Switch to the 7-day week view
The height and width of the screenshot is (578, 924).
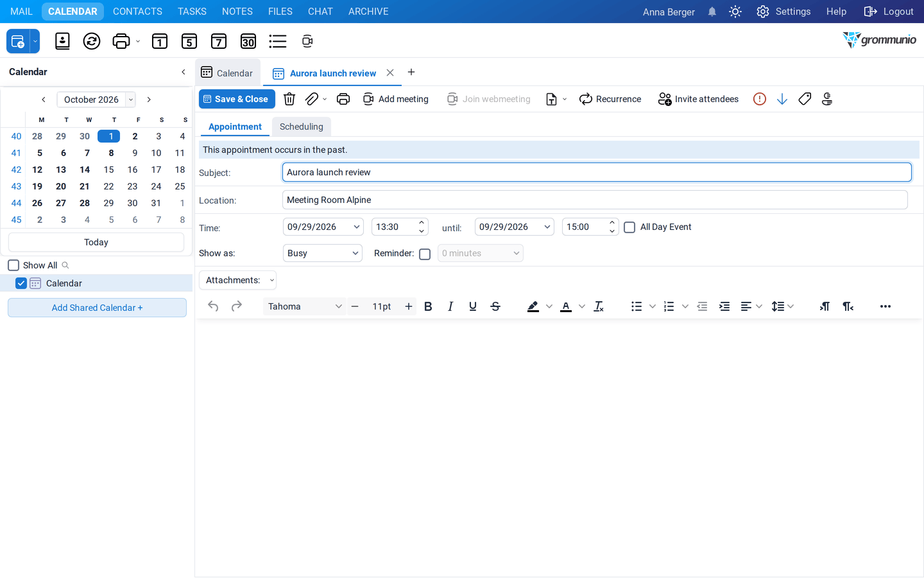coord(219,41)
